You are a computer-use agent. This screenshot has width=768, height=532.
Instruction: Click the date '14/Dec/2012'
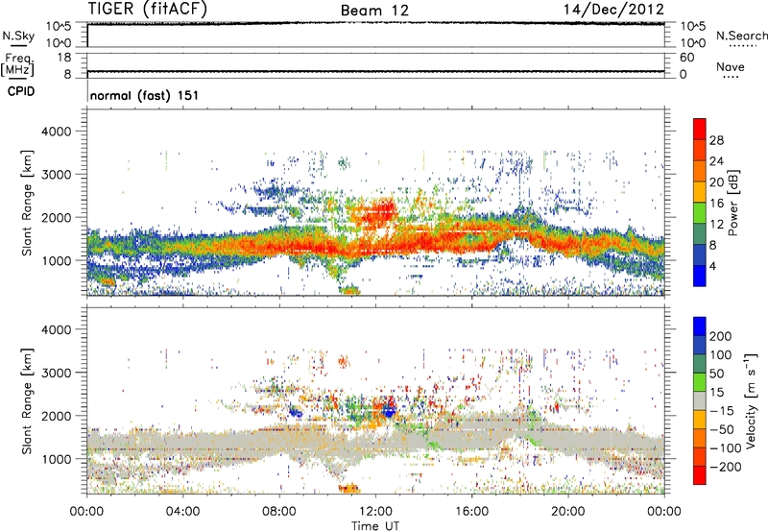point(613,10)
